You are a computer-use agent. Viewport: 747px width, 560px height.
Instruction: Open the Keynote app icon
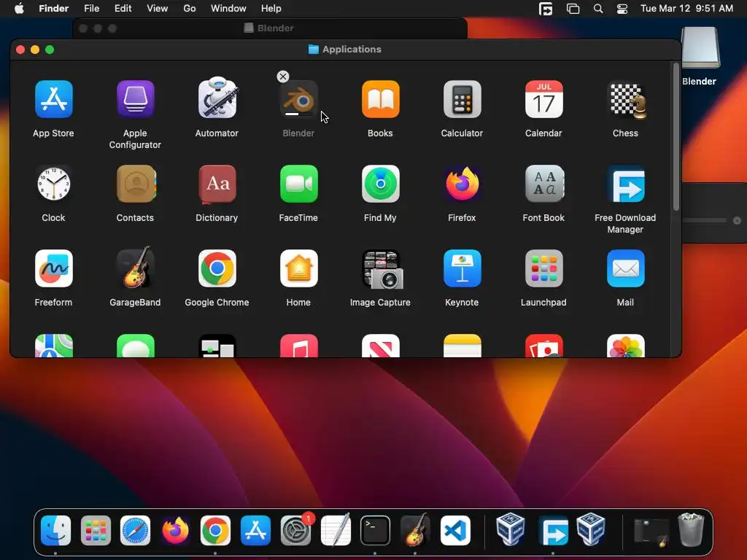click(462, 268)
